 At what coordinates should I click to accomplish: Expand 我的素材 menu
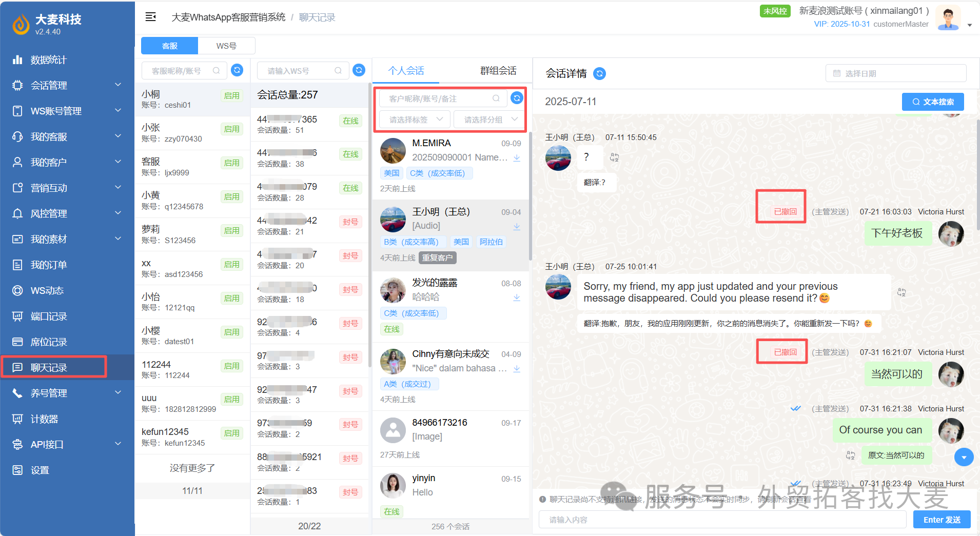tap(67, 240)
